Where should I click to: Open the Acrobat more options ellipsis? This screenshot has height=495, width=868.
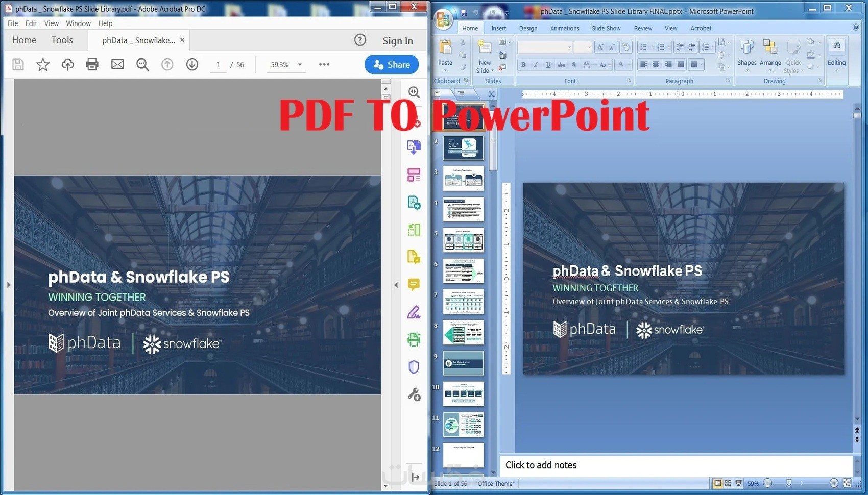click(324, 64)
